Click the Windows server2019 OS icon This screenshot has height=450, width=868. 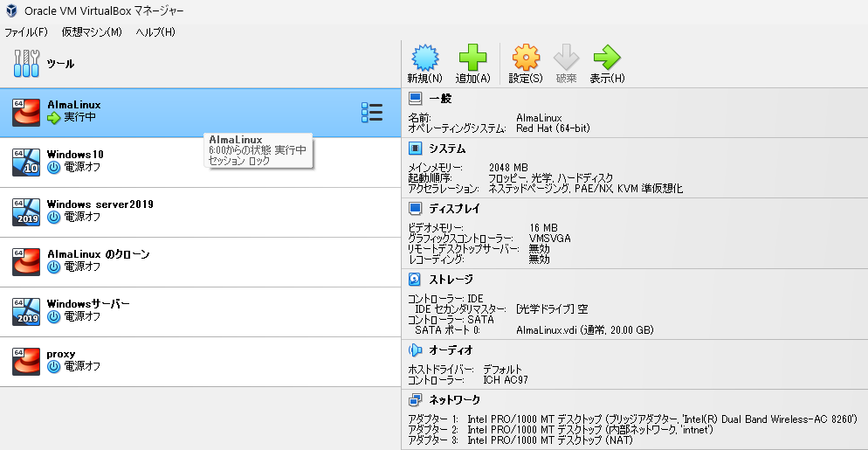[26, 212]
